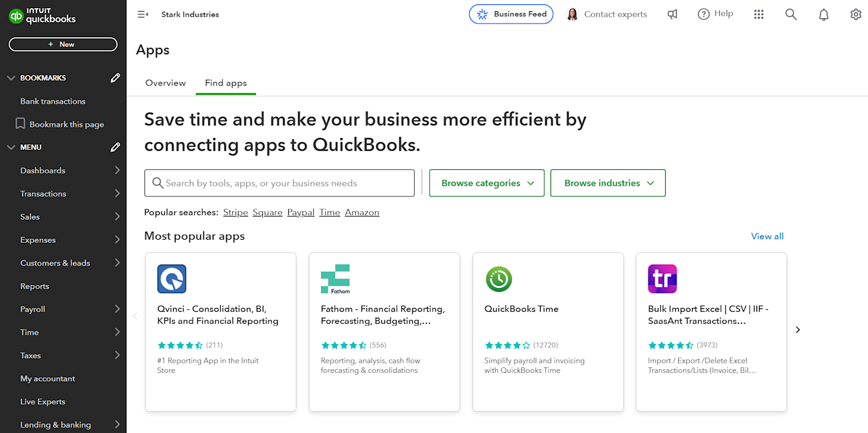Open the notifications bell

(x=823, y=14)
